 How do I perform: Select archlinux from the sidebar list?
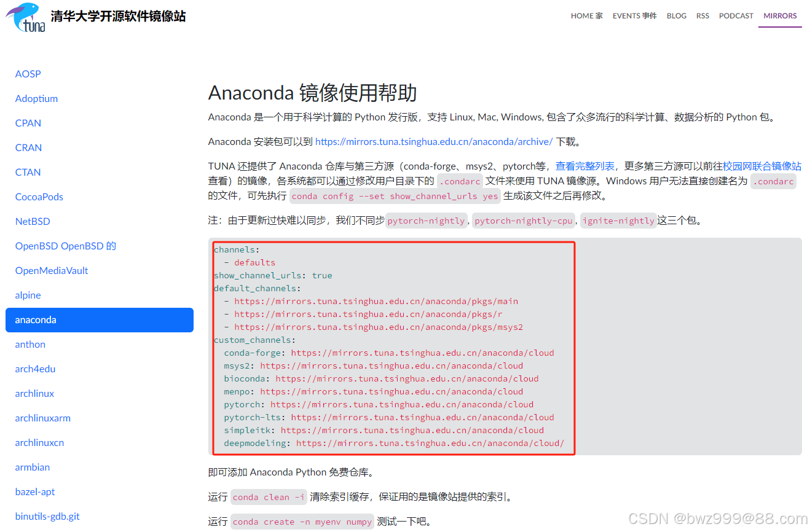point(34,393)
